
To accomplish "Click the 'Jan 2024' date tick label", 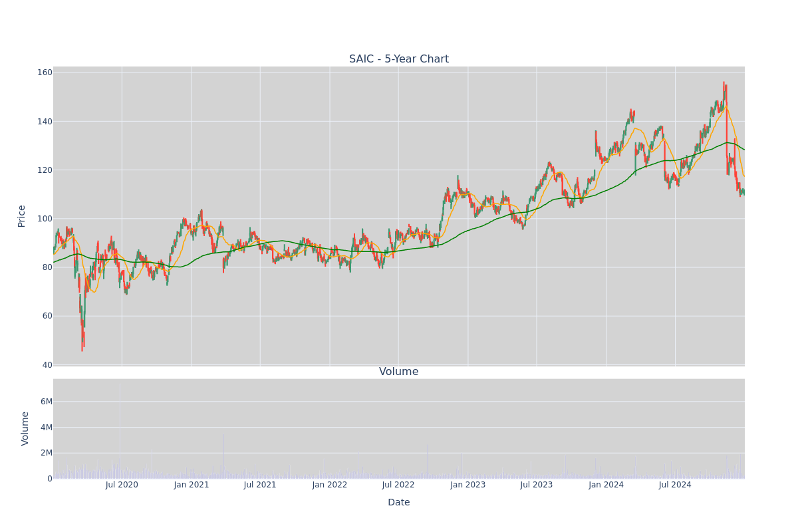I will pyautogui.click(x=606, y=485).
